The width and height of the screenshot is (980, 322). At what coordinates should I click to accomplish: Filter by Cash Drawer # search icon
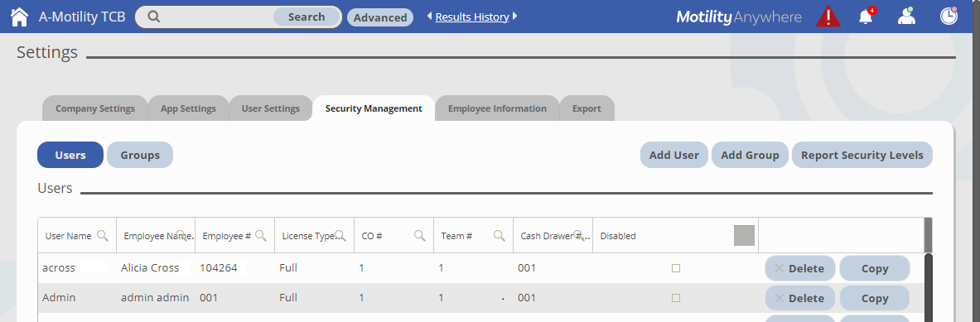click(579, 235)
